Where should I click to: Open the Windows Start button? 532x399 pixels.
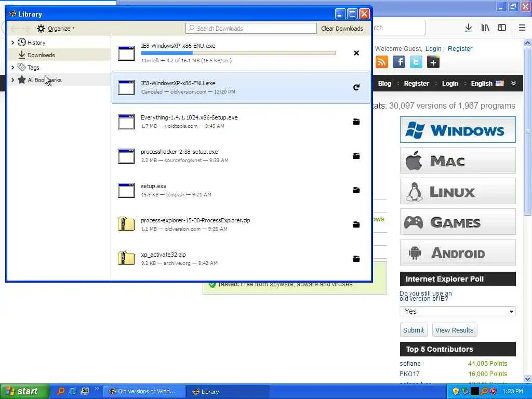click(24, 391)
